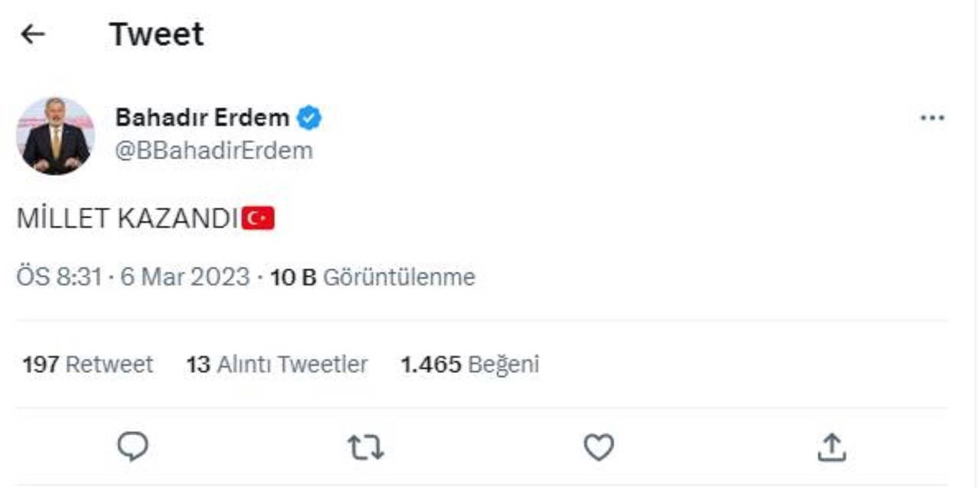Click the Turkish flag emoji
Screen dimensions: 980x488
258,220
